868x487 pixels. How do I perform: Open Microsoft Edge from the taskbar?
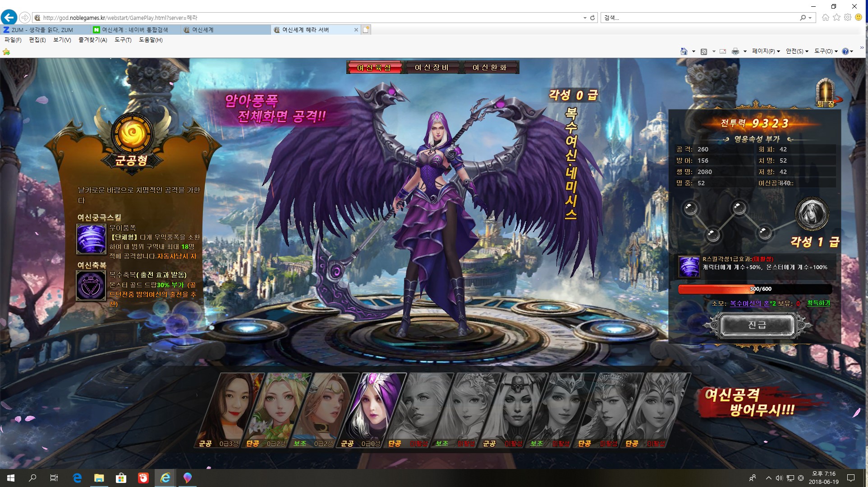[77, 478]
